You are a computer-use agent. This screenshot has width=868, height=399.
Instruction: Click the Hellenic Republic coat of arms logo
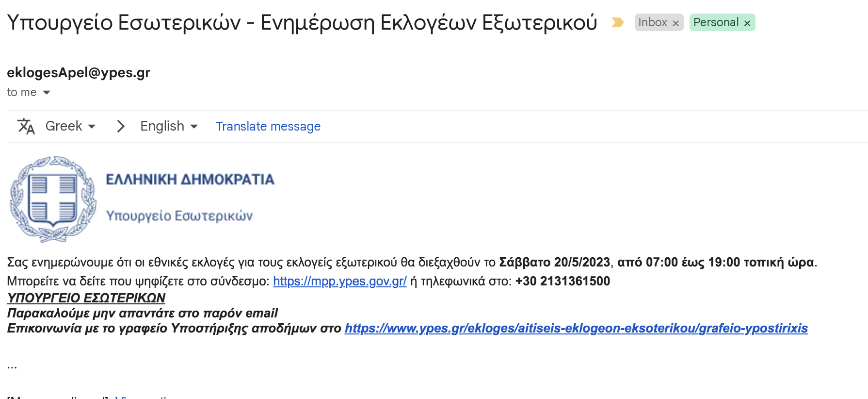(53, 199)
